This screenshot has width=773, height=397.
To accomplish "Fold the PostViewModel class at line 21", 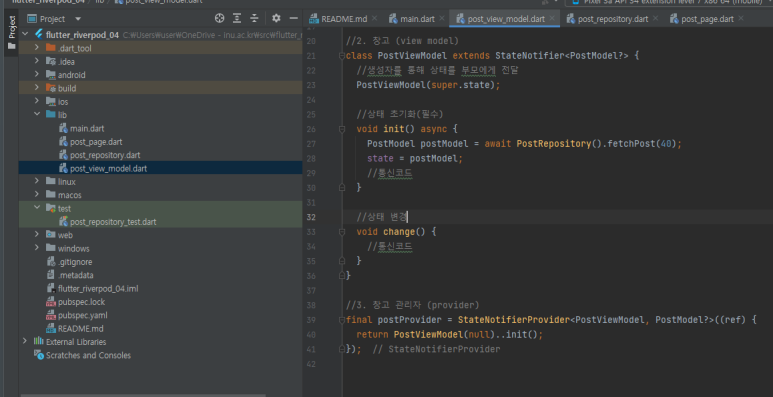I will (342, 56).
